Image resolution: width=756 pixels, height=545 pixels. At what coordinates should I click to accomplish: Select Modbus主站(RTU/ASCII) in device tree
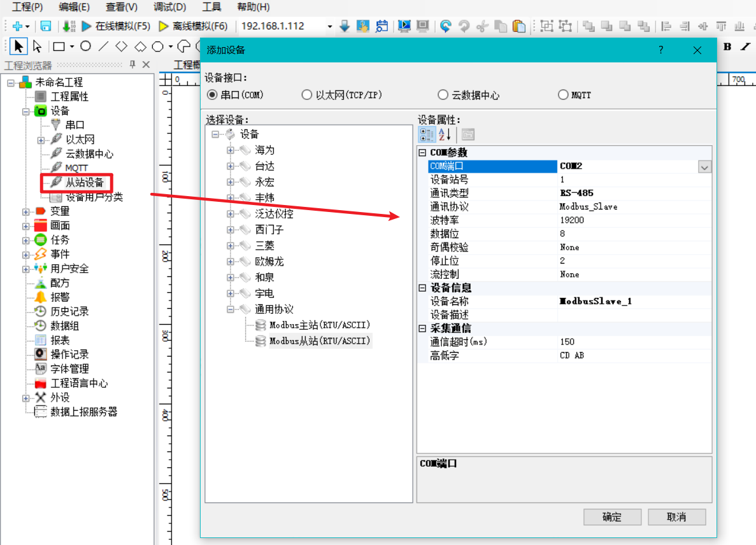pos(319,325)
